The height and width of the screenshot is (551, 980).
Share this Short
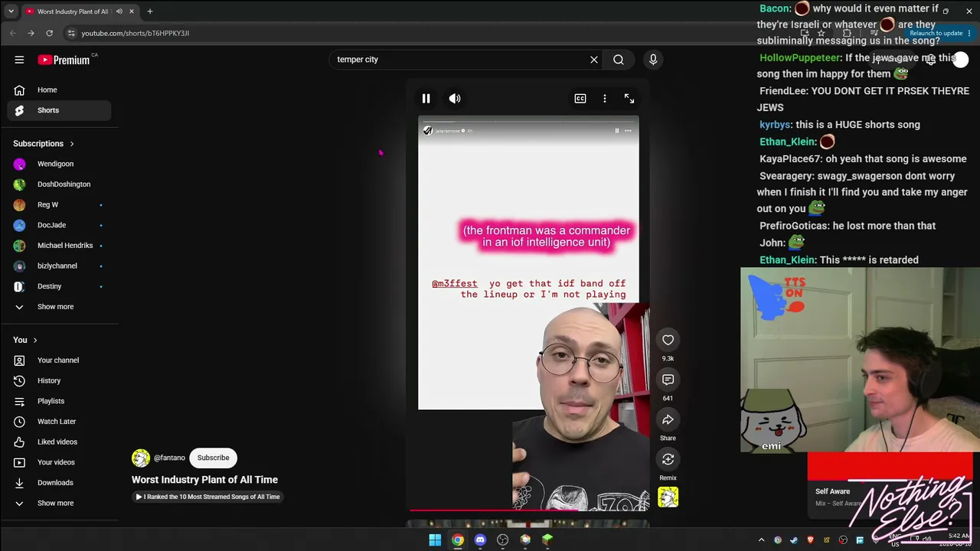(x=668, y=419)
